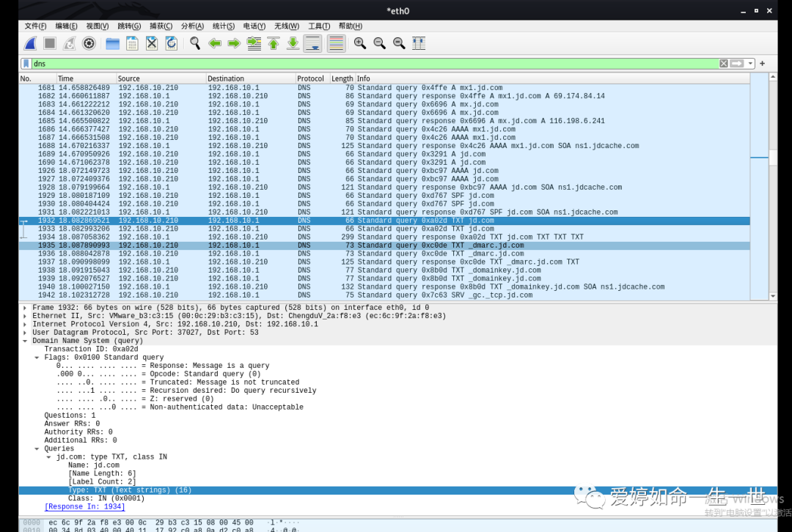Click into the dns filter field
Screen dimensions: 792x532
pos(374,64)
